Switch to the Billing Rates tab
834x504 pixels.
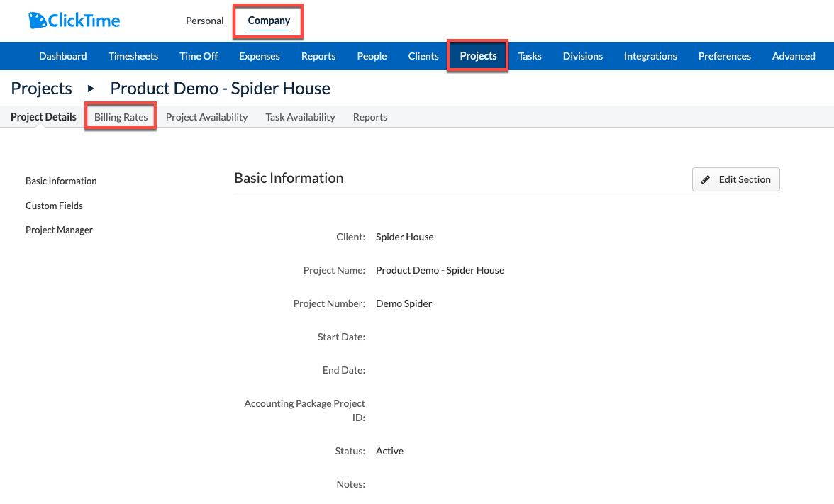[x=121, y=117]
